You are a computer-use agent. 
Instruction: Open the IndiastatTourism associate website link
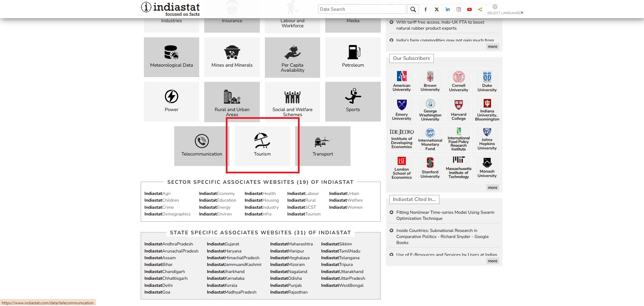coord(304,214)
